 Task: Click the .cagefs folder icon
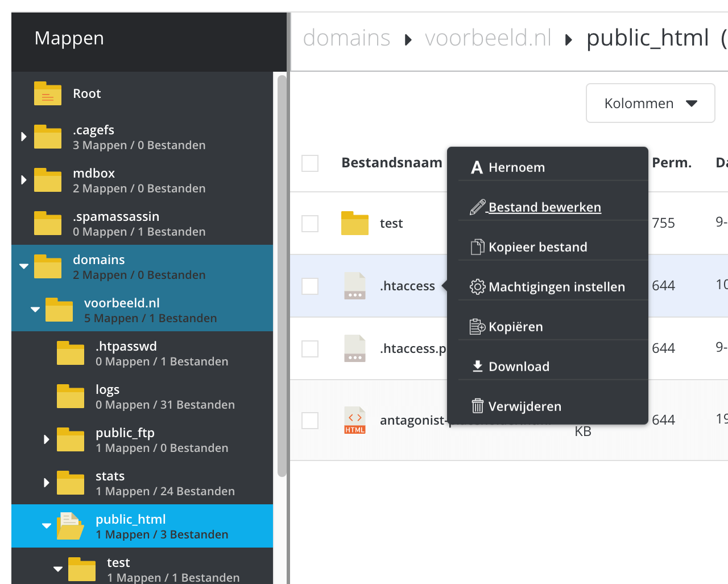pos(48,137)
